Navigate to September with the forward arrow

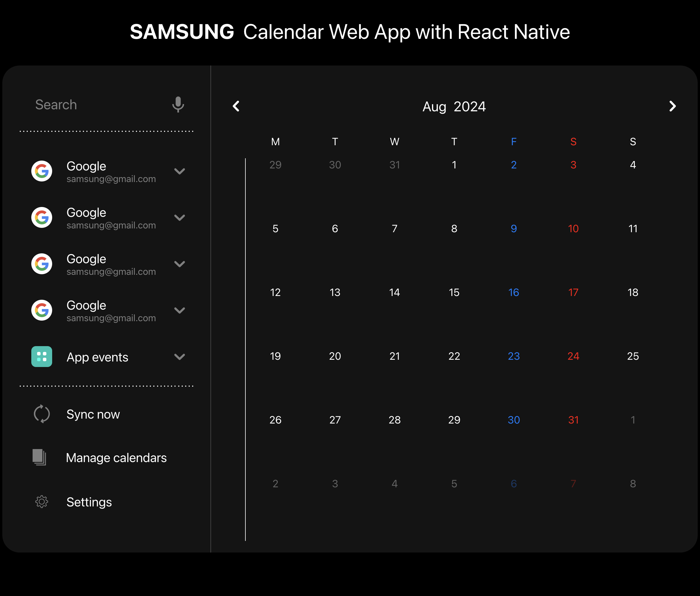672,106
